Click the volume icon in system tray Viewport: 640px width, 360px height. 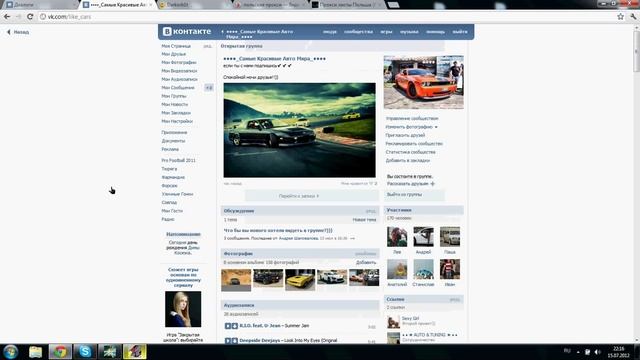point(598,352)
